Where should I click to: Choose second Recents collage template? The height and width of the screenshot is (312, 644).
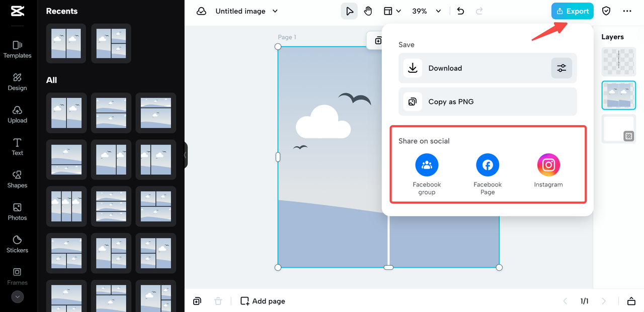[x=111, y=43]
